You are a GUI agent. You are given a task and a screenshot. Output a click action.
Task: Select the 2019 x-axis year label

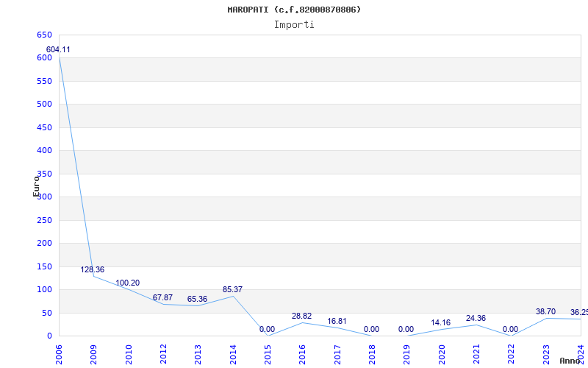(407, 355)
